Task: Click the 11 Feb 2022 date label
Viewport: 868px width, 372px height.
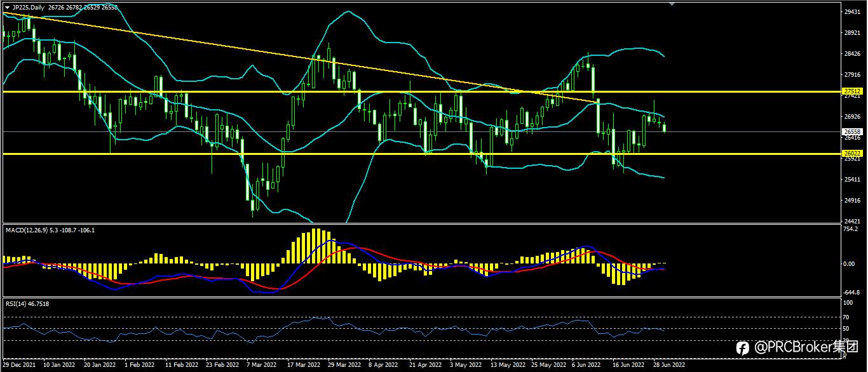Action: pos(180,366)
